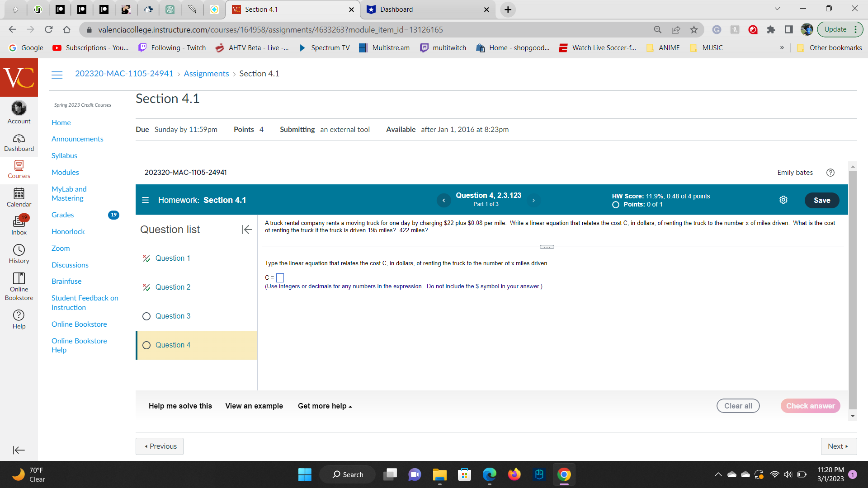Open the Assignments breadcrumb link
This screenshot has width=868, height=488.
206,73
